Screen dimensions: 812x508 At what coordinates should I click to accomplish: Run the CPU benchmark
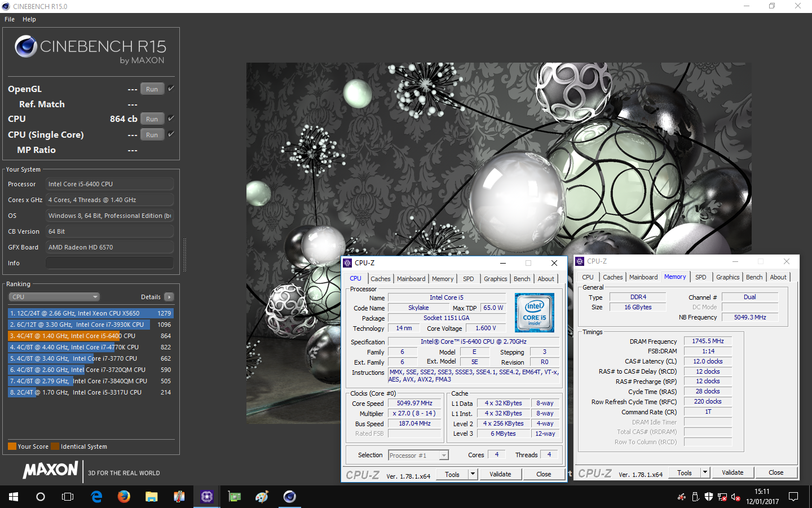(152, 119)
